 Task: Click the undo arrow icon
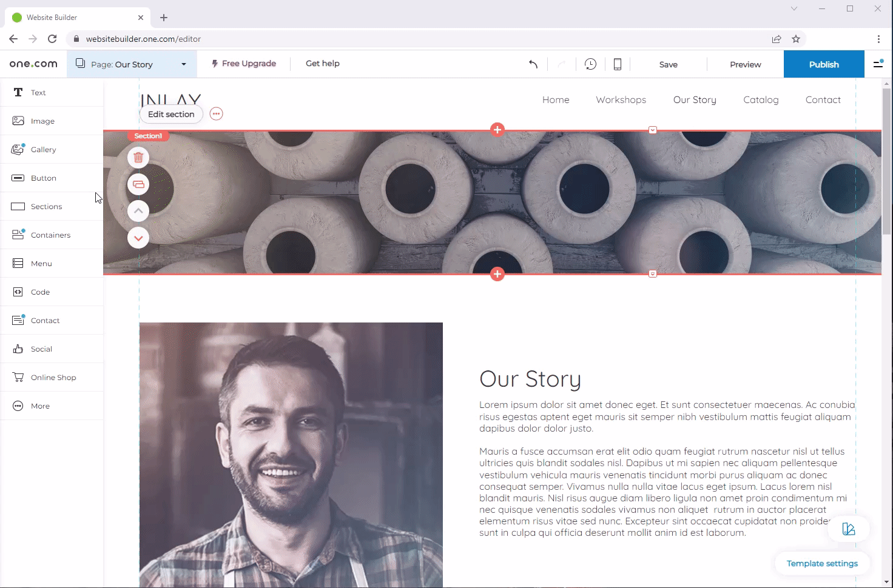(533, 64)
